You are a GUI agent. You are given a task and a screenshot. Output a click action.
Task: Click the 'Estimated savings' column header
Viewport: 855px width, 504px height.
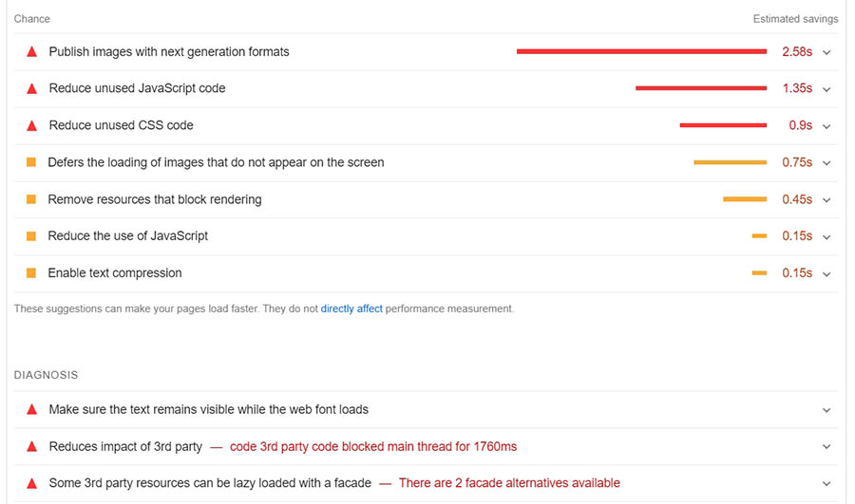click(795, 19)
